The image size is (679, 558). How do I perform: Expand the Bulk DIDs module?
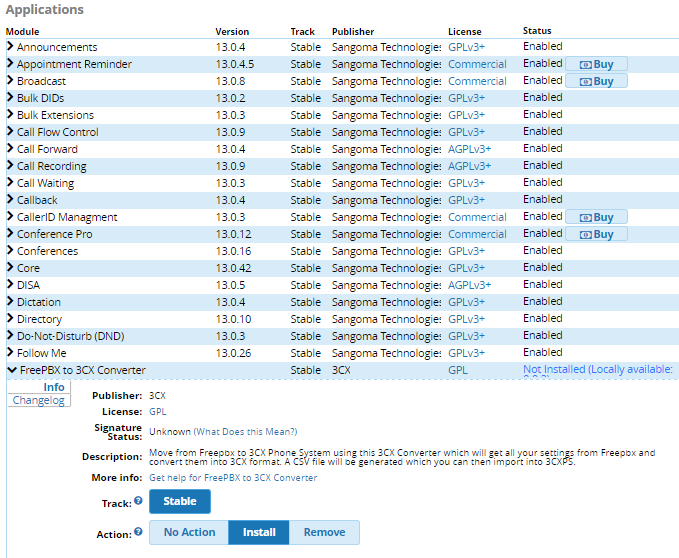[10, 97]
